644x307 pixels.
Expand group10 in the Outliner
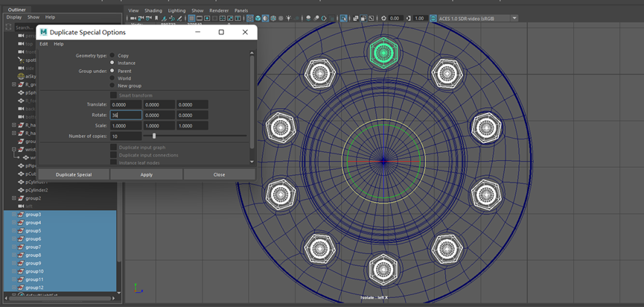click(x=14, y=271)
